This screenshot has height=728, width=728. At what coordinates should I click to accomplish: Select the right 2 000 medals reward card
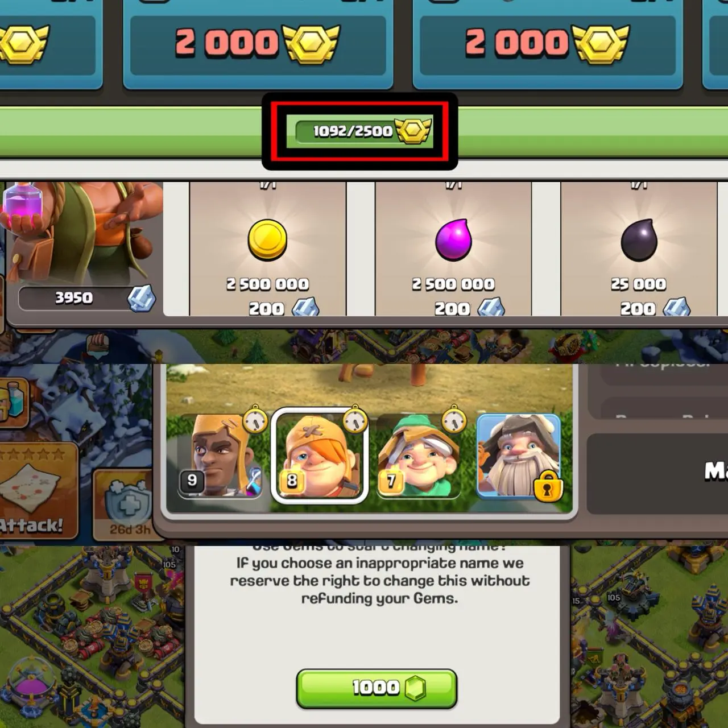(547, 44)
